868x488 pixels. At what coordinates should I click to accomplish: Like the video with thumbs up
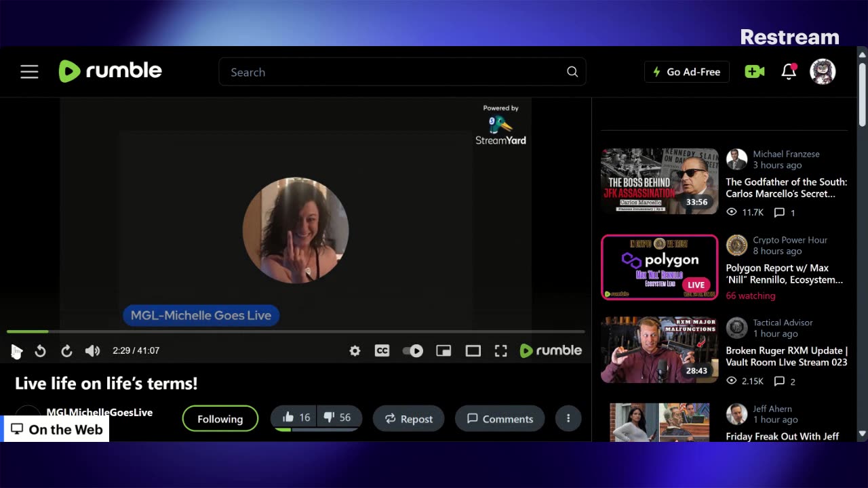click(296, 418)
